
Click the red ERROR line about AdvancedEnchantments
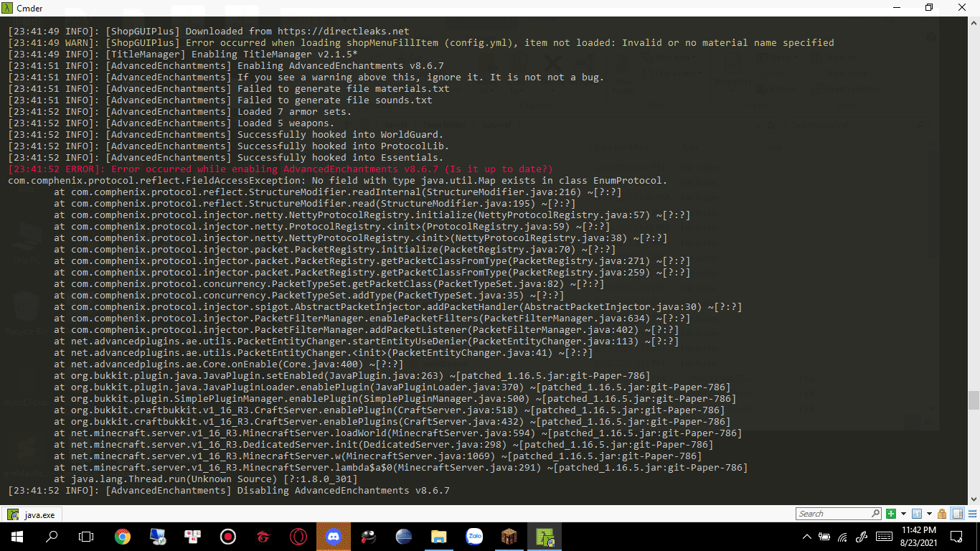coord(281,169)
